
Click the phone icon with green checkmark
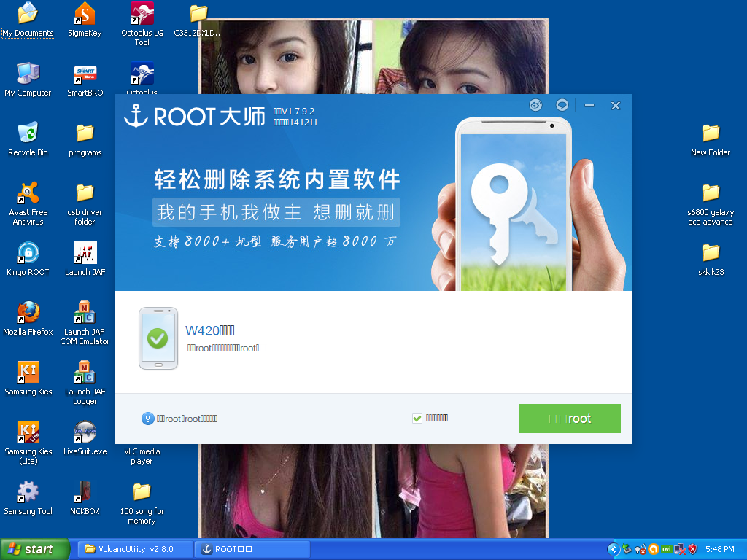click(x=158, y=338)
